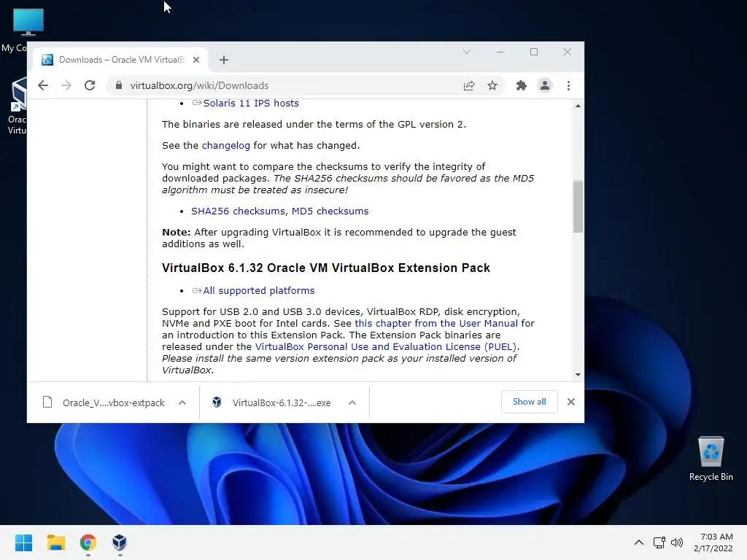The height and width of the screenshot is (560, 747).
Task: Open the Solaris 11 IPS hosts link
Action: pyautogui.click(x=251, y=103)
